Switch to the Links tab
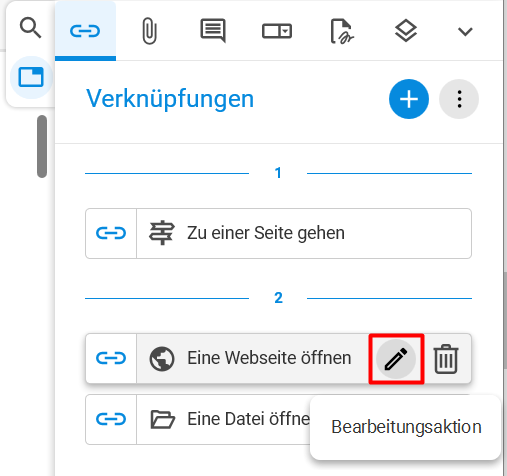 tap(85, 31)
